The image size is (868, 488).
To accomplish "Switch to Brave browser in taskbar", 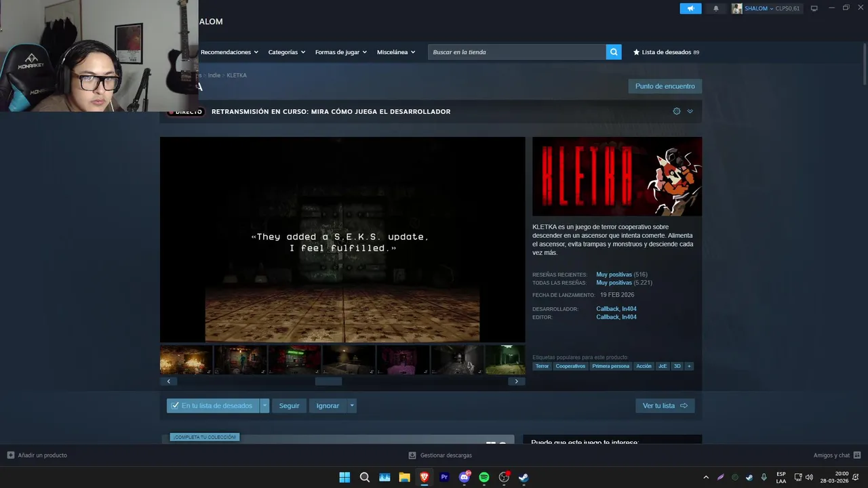I will pyautogui.click(x=425, y=477).
